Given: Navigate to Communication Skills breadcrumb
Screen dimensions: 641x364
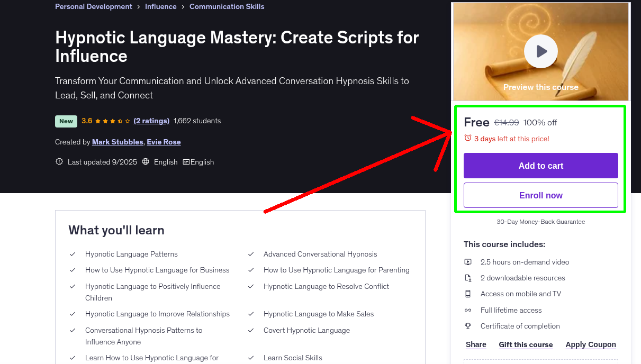Looking at the screenshot, I should pos(227,6).
